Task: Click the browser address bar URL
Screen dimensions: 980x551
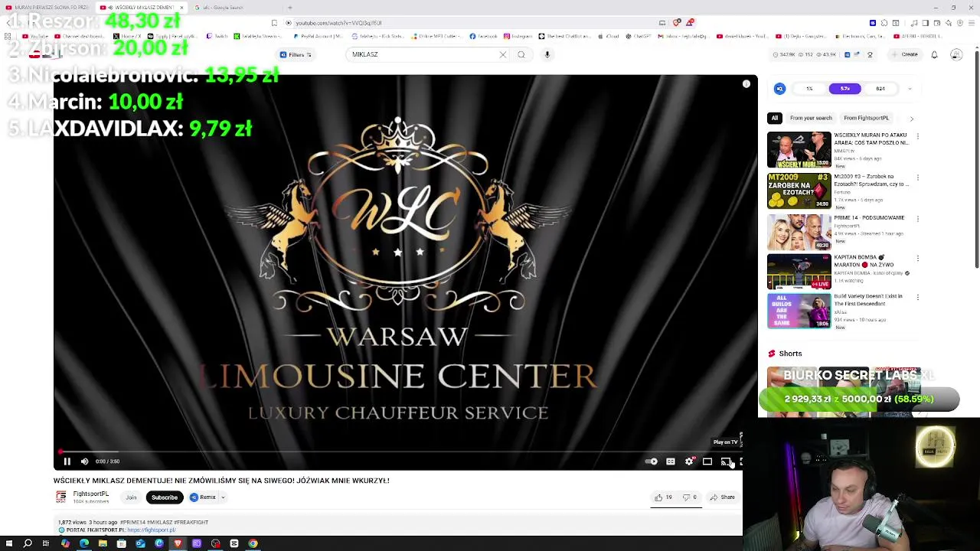Action: tap(338, 23)
